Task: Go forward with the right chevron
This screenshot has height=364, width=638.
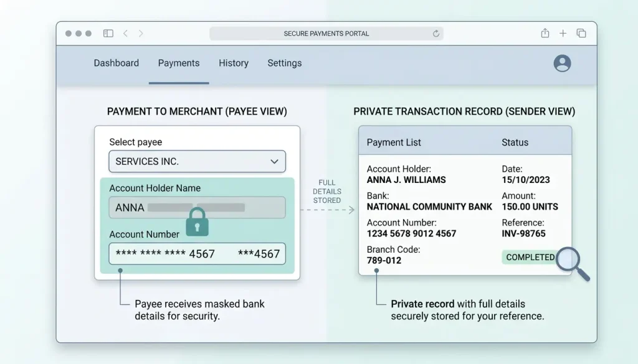Action: pyautogui.click(x=141, y=34)
